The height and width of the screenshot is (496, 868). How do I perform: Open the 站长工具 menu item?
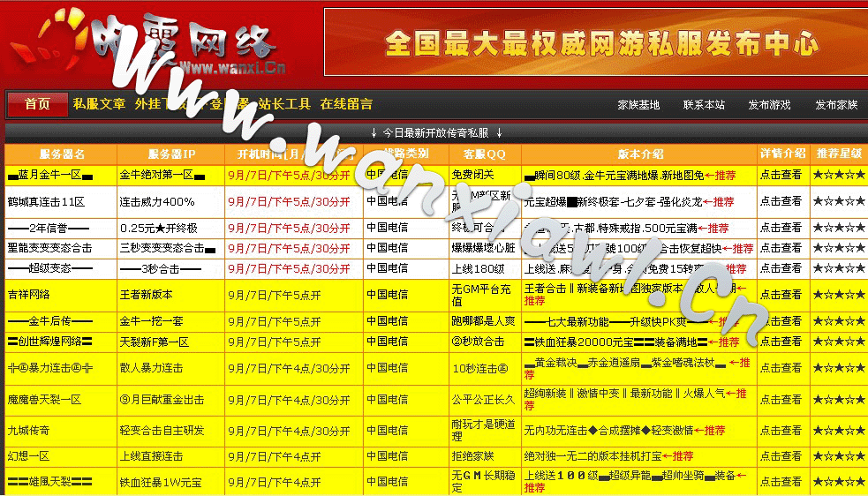(x=284, y=104)
